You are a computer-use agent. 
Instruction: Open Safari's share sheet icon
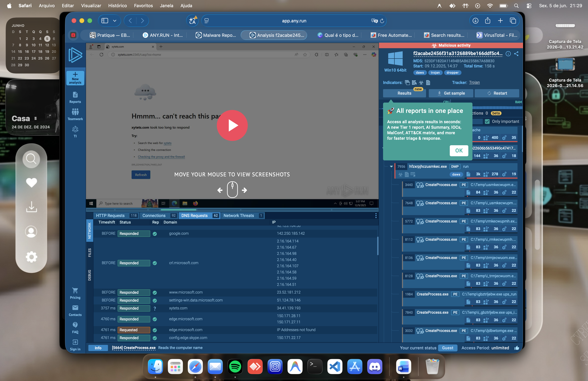click(488, 21)
